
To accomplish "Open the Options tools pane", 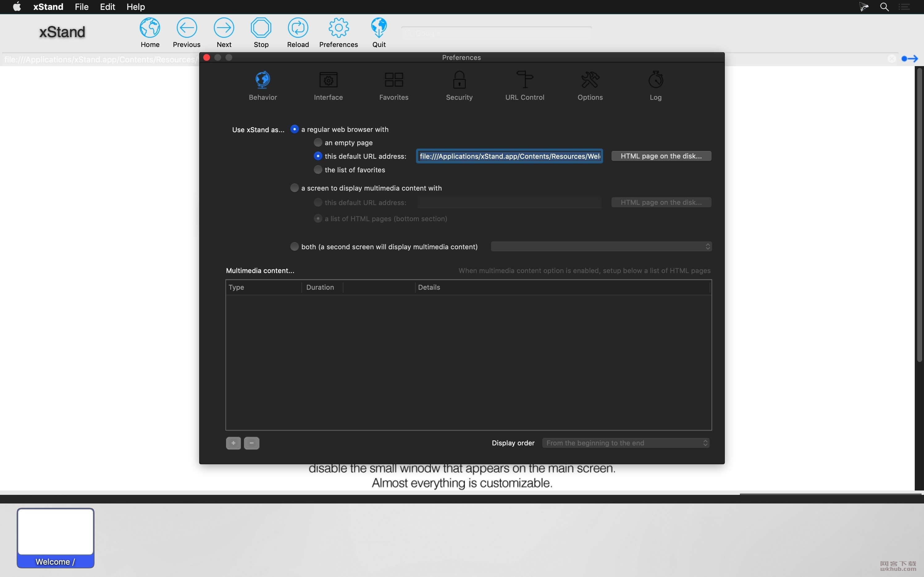I will pos(590,80).
